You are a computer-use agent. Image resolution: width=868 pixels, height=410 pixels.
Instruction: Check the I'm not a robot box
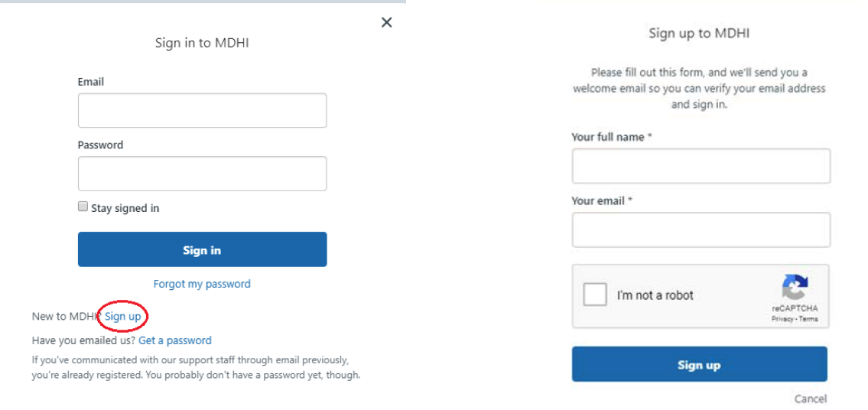tap(595, 294)
